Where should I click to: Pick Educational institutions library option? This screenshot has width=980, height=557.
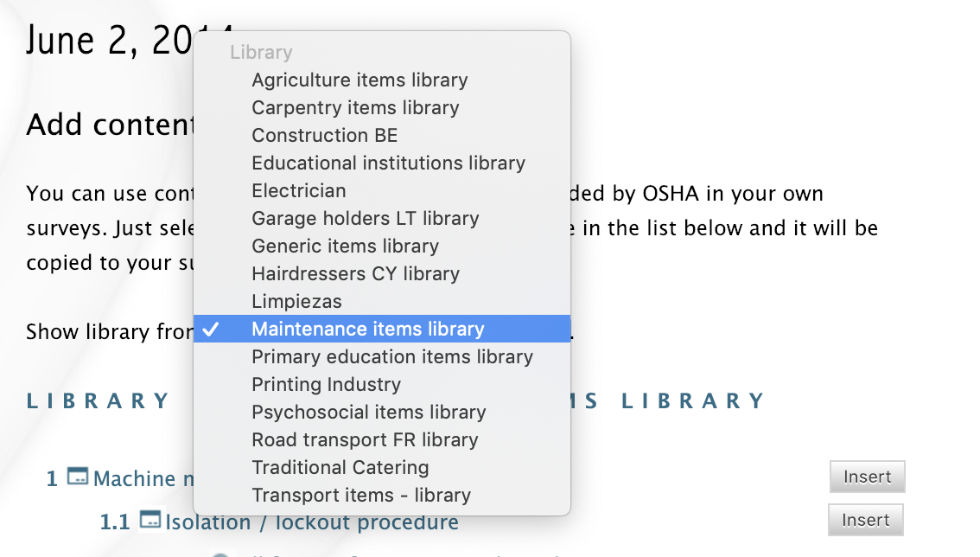click(388, 163)
